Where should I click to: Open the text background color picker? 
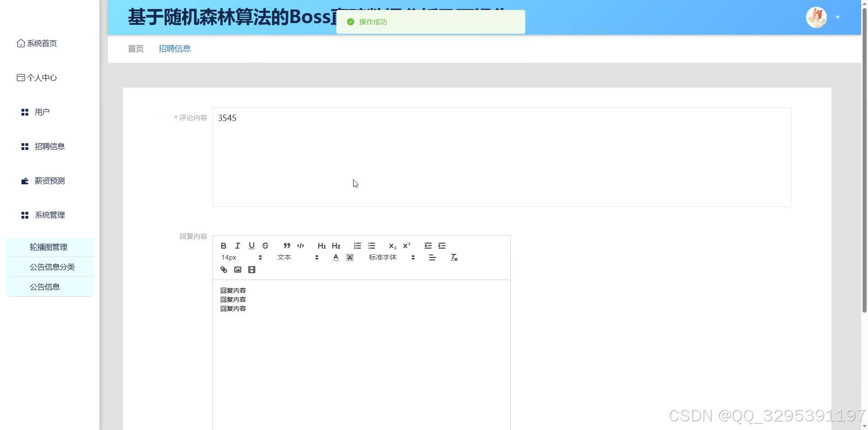point(350,257)
